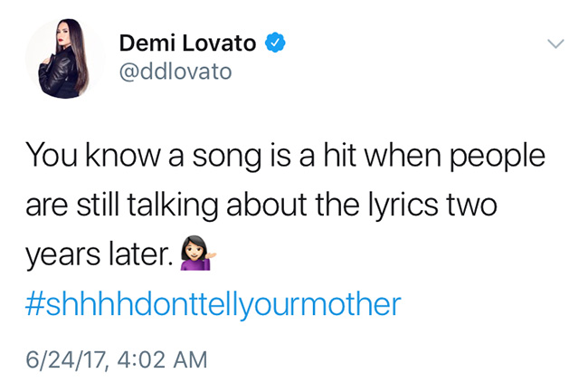The image size is (588, 392).
Task: Expand the tweet options chevron
Action: [x=554, y=43]
